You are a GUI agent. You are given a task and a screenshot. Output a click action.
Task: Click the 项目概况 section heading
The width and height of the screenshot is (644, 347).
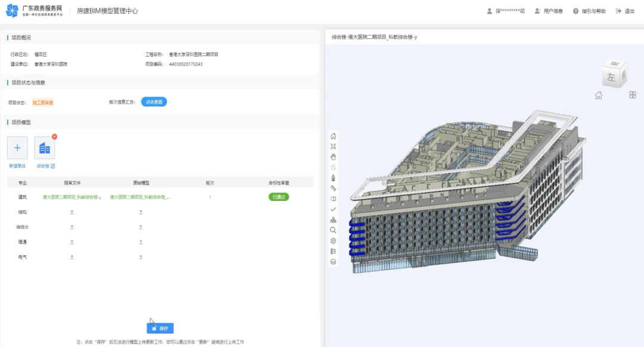click(21, 38)
